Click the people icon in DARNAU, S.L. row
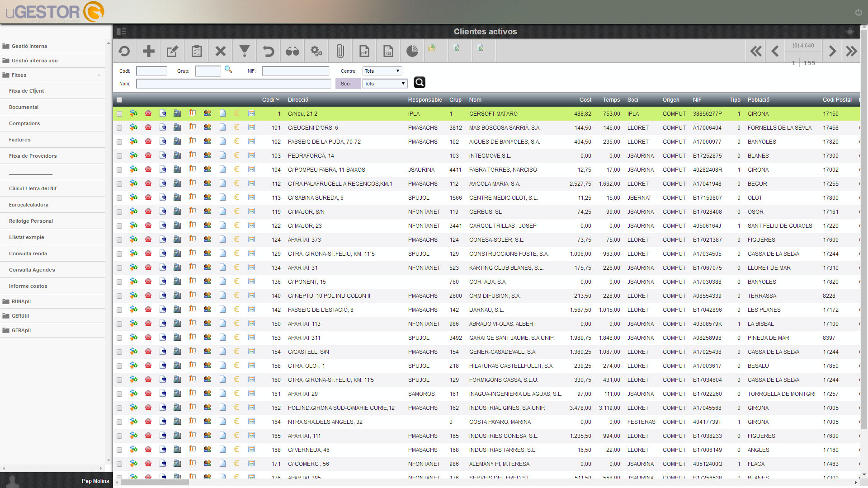This screenshot has width=868, height=488. 207,310
